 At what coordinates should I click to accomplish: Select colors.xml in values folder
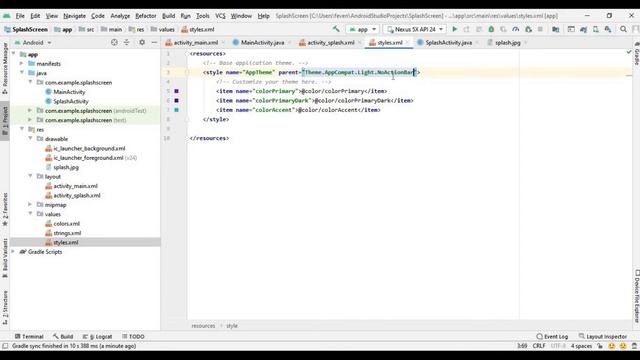click(67, 223)
